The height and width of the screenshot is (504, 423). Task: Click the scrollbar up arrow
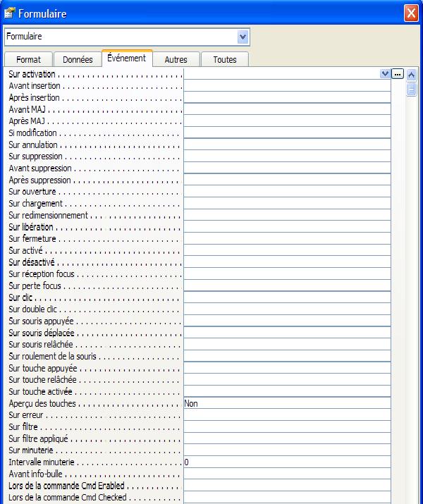[411, 75]
